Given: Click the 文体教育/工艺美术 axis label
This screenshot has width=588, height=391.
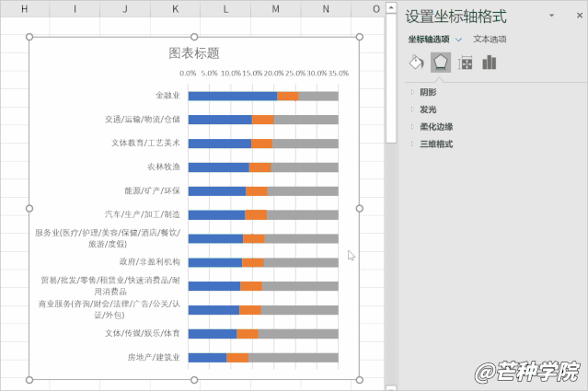Looking at the screenshot, I should click(145, 143).
